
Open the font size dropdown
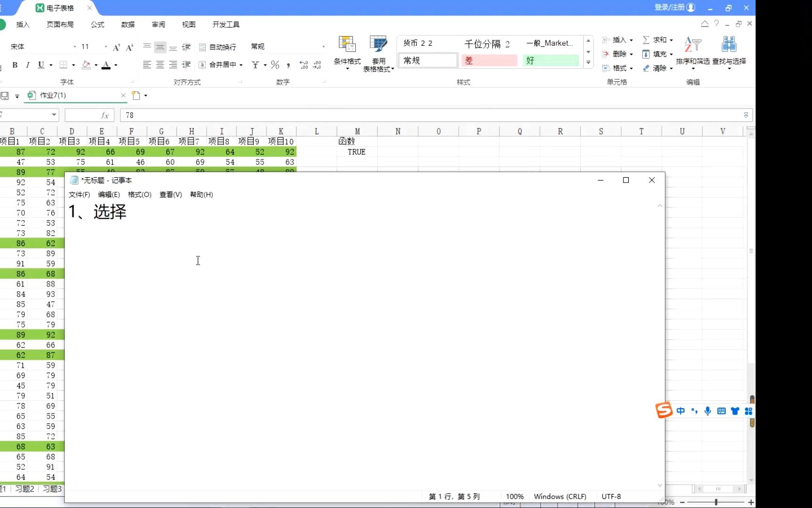[x=106, y=47]
